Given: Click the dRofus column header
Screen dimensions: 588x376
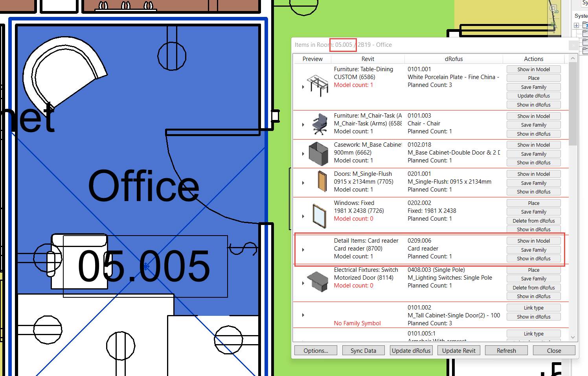Looking at the screenshot, I should [x=454, y=59].
